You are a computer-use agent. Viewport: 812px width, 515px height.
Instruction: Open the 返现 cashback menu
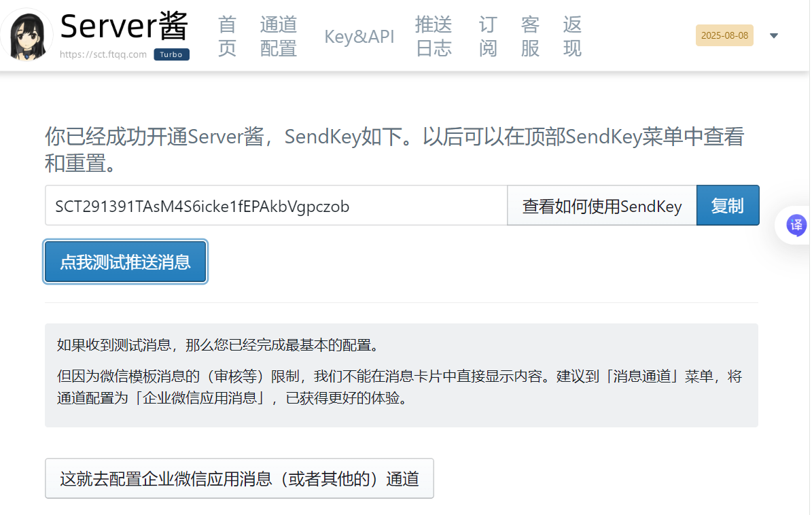pyautogui.click(x=572, y=36)
